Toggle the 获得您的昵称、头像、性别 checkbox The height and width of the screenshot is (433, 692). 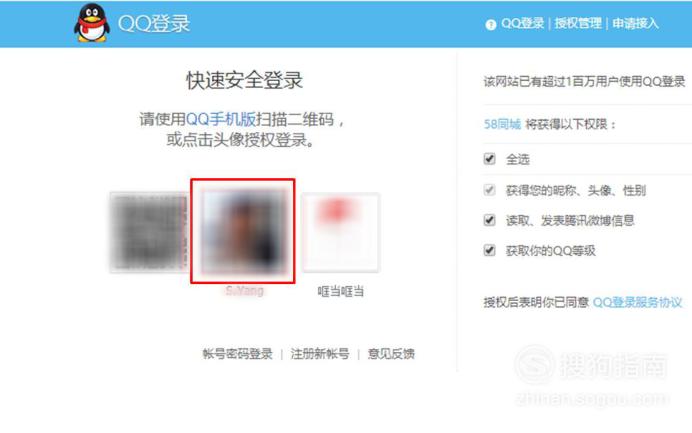(x=489, y=190)
